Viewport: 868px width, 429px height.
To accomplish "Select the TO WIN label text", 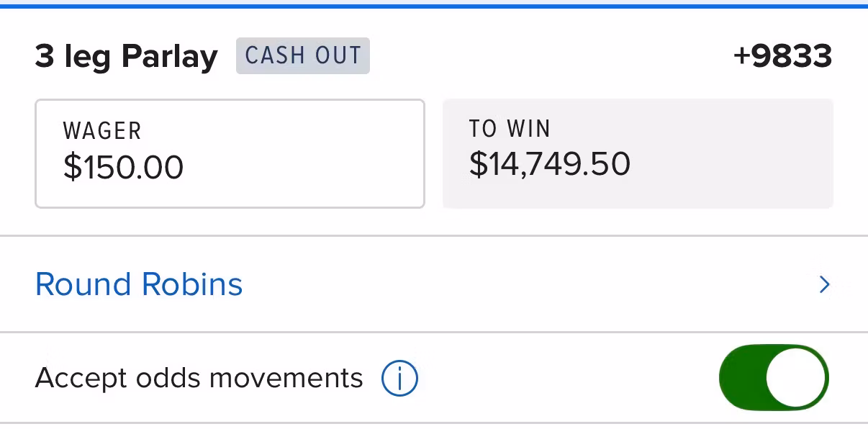I will (x=510, y=128).
